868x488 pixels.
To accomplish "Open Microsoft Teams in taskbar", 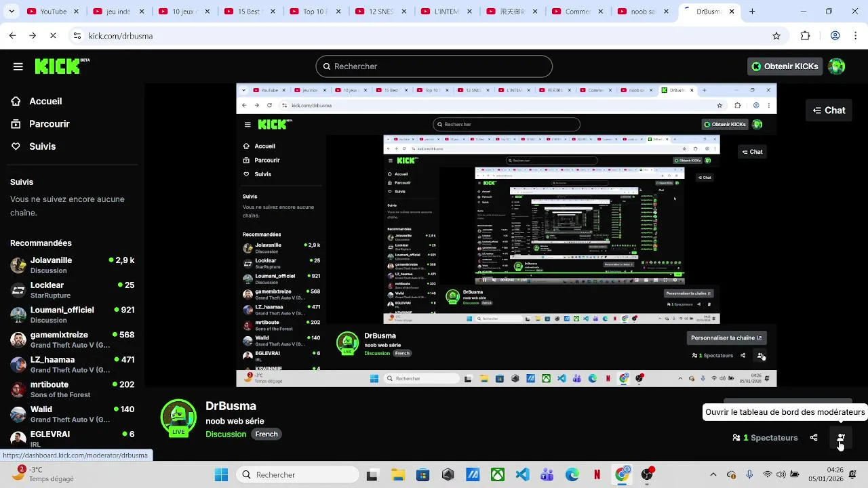I will click(x=547, y=474).
